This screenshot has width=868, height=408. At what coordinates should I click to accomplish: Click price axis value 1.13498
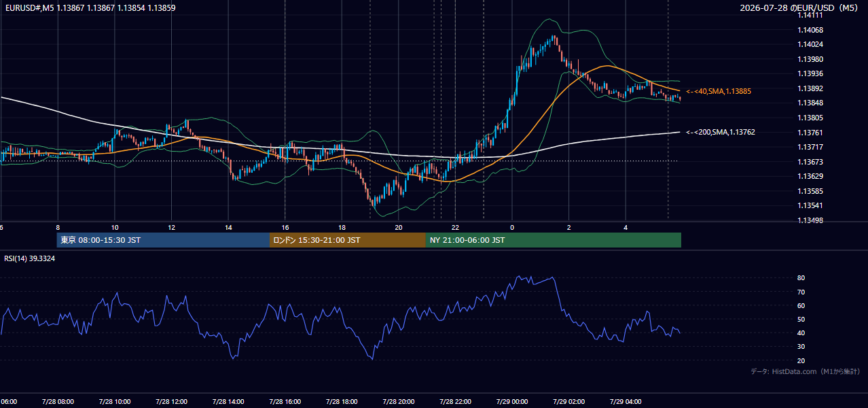pyautogui.click(x=811, y=220)
